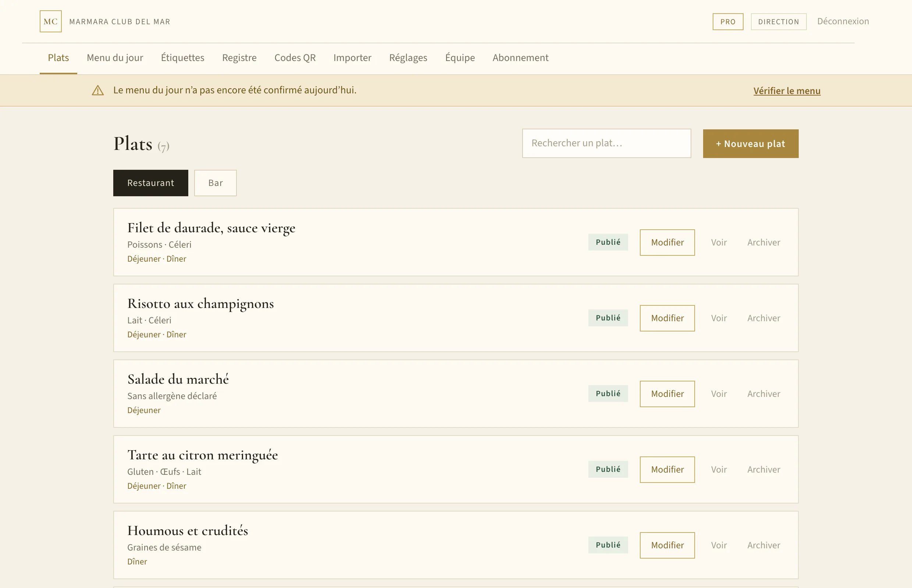View the Risotto aux champignons dish

719,318
